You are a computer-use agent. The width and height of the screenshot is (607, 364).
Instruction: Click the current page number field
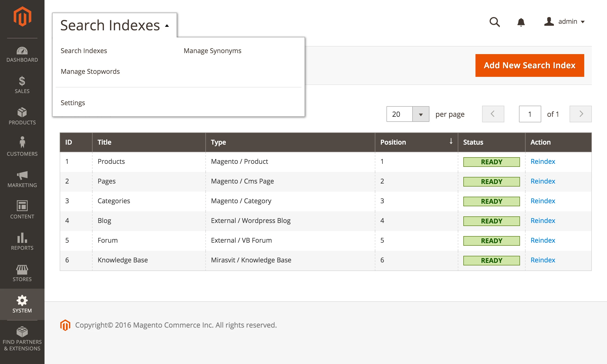pyautogui.click(x=530, y=114)
